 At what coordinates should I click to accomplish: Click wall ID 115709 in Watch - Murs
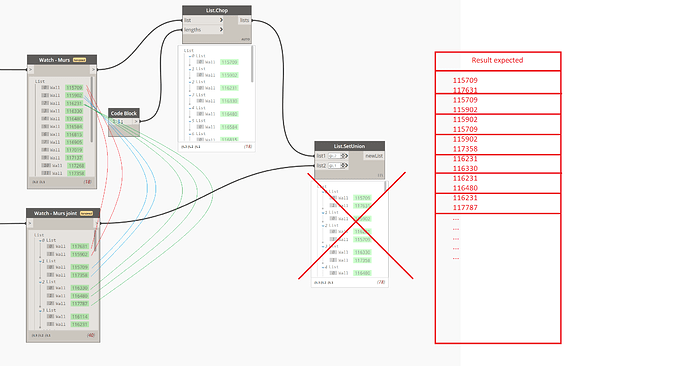coord(74,88)
